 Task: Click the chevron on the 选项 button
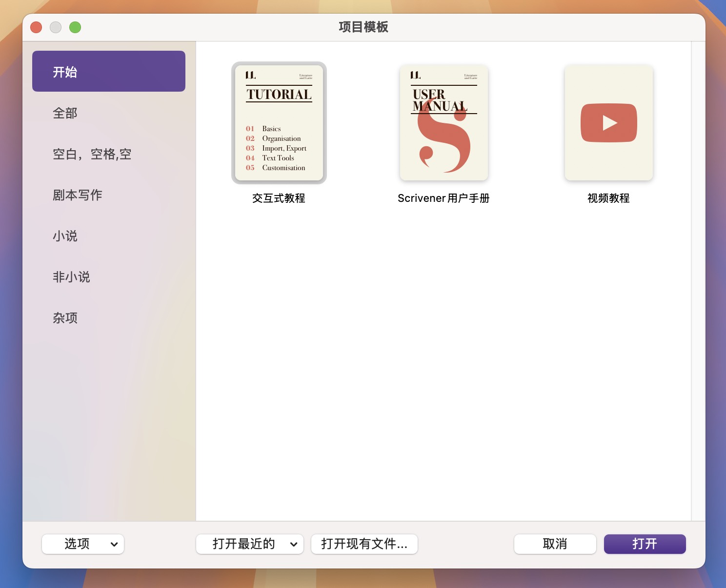click(x=114, y=544)
